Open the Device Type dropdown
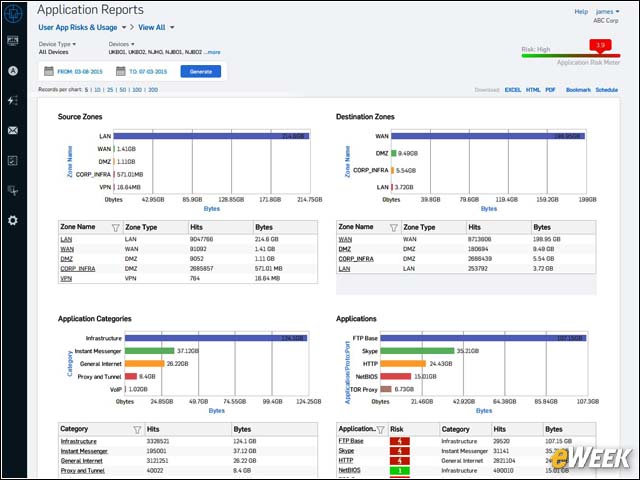 click(57, 44)
